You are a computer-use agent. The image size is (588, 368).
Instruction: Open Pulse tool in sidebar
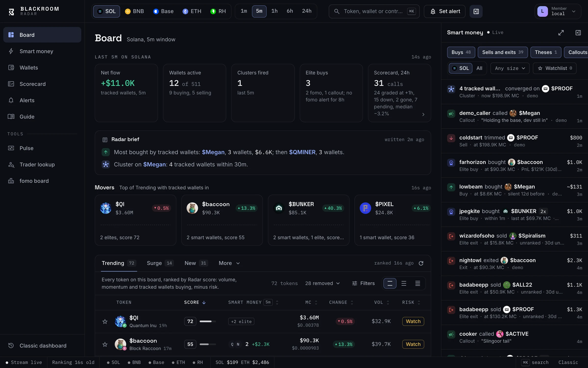tap(42, 148)
